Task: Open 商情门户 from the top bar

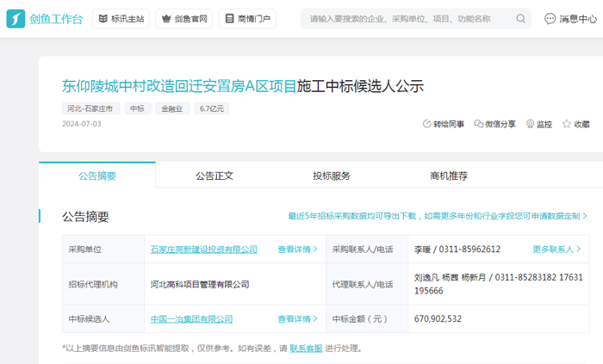Action: tap(247, 18)
